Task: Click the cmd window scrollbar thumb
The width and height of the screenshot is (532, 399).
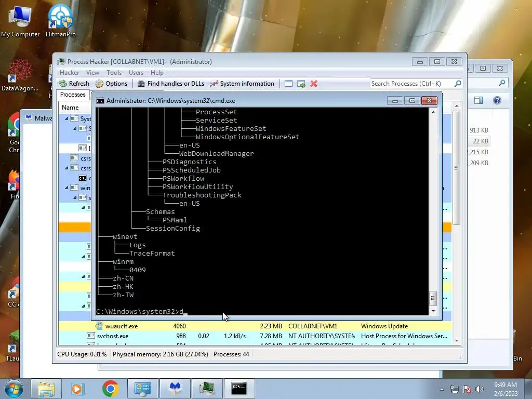Action: [x=433, y=298]
